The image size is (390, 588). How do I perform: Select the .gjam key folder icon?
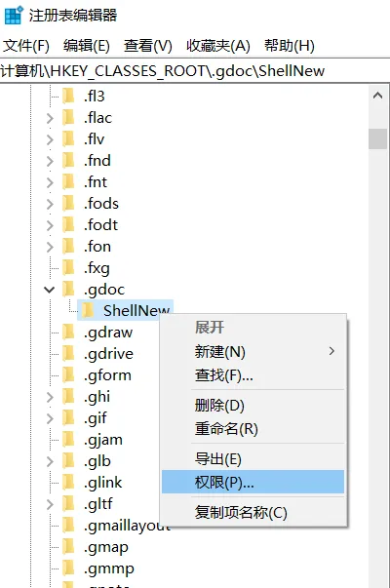[68, 440]
